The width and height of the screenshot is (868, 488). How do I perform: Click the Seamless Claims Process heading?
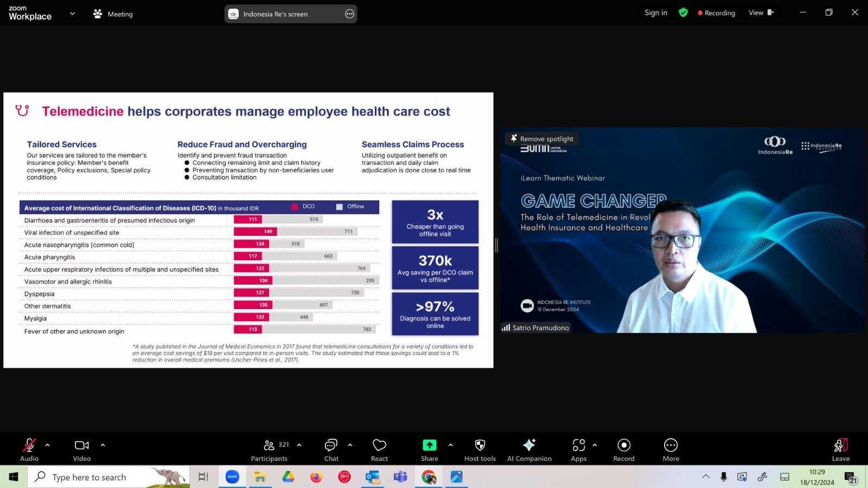click(x=413, y=144)
